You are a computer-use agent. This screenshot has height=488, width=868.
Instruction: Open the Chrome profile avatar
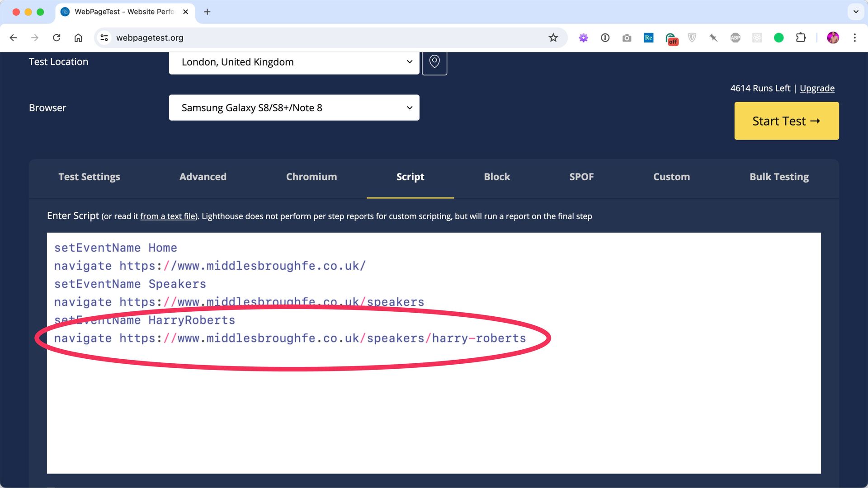(x=833, y=38)
